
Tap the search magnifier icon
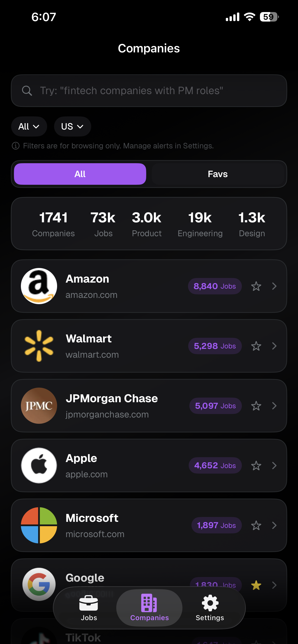tap(27, 91)
